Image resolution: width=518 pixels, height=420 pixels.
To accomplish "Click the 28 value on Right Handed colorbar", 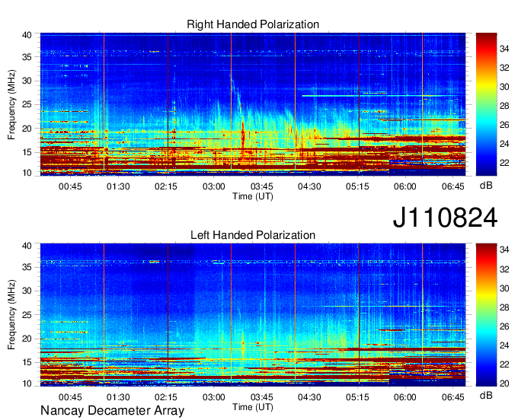I will coord(504,106).
